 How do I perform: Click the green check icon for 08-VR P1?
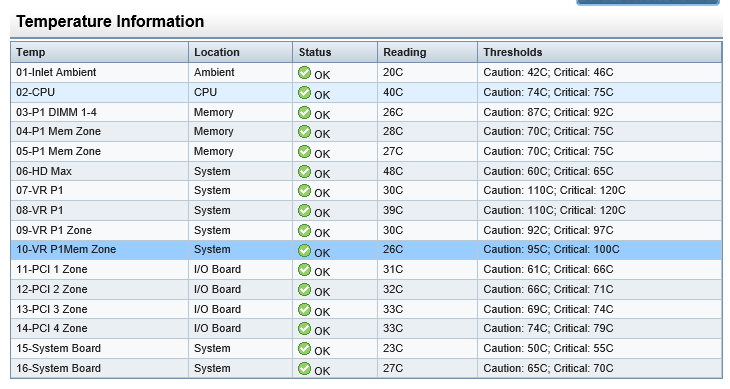point(304,210)
